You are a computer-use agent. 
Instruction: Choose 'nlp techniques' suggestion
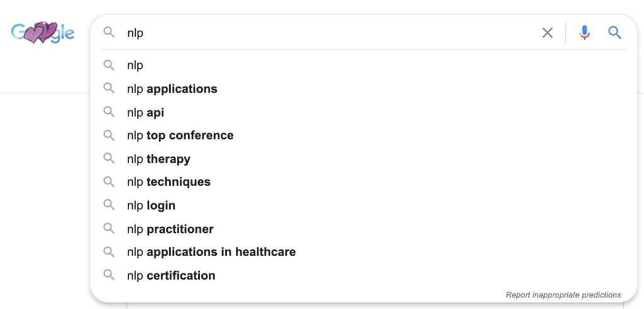(169, 182)
